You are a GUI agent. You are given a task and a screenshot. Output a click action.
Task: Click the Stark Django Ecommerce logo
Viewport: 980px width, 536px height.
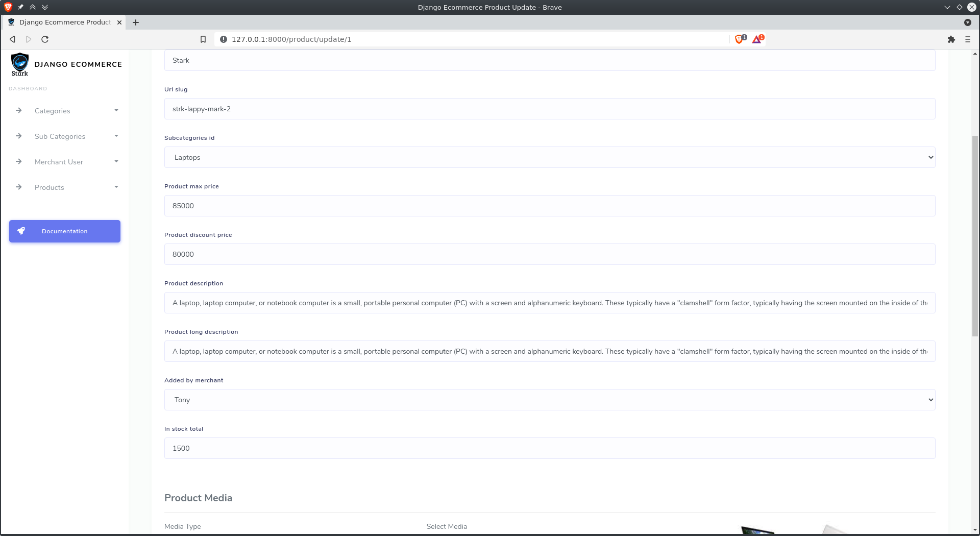[20, 64]
